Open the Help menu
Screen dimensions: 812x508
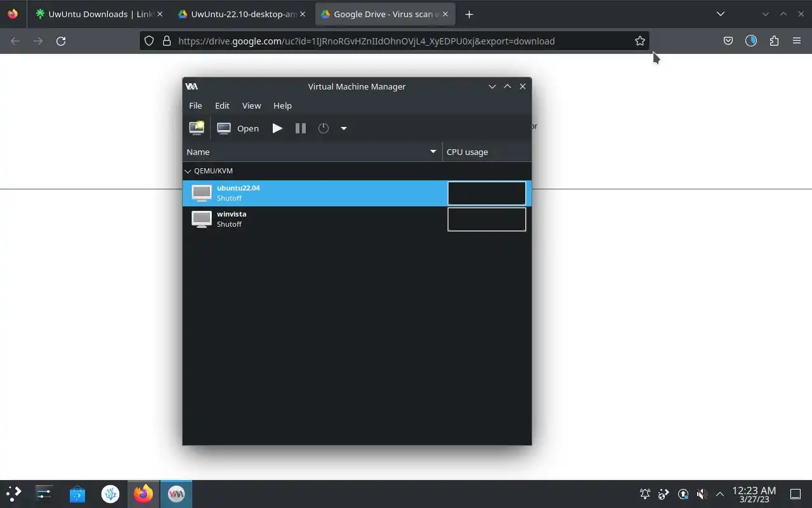[x=282, y=105]
